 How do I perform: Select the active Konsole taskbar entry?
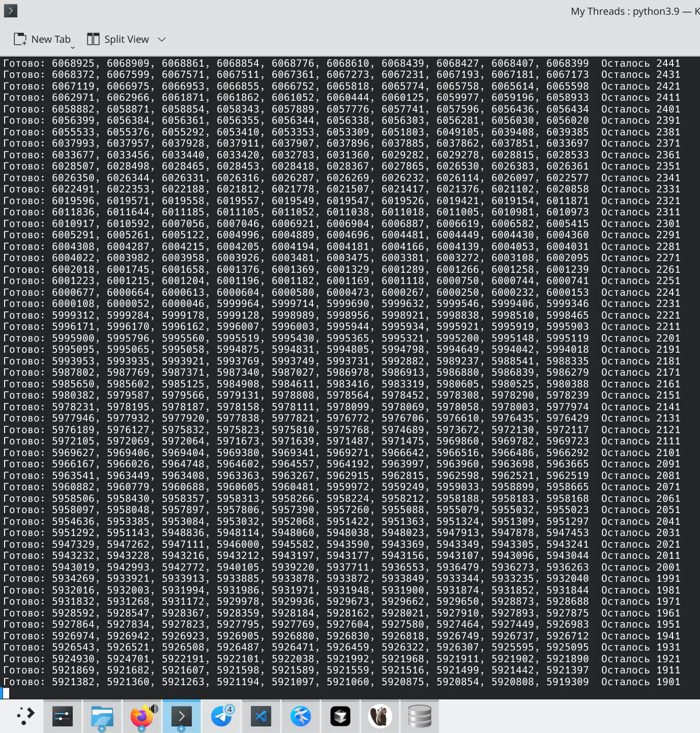click(x=182, y=716)
